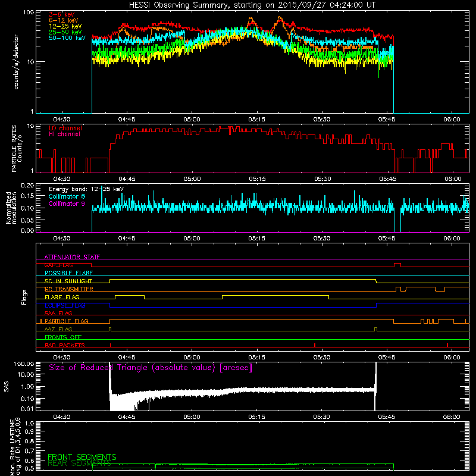
Task: Select the Size of Reduced Triangle caption
Action: point(151,368)
